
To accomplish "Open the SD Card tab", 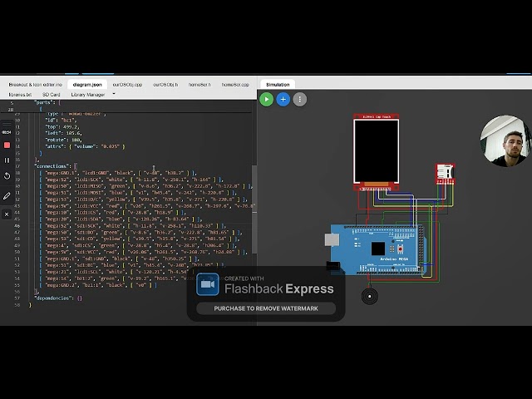I will coord(52,94).
